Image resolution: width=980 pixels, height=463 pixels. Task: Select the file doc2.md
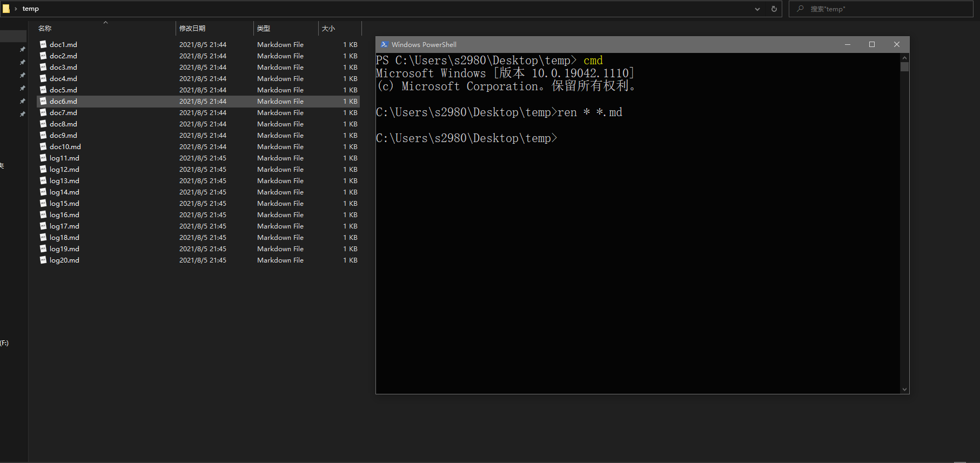click(63, 56)
